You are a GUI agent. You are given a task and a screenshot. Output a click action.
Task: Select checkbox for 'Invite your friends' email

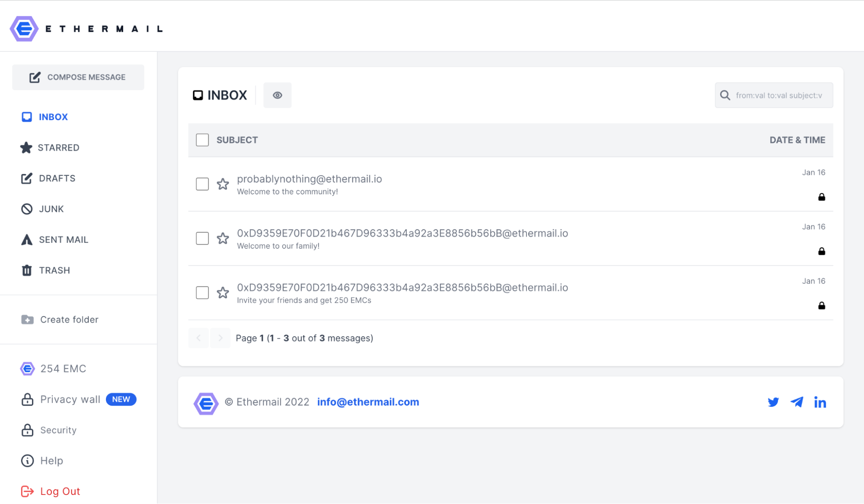point(202,293)
